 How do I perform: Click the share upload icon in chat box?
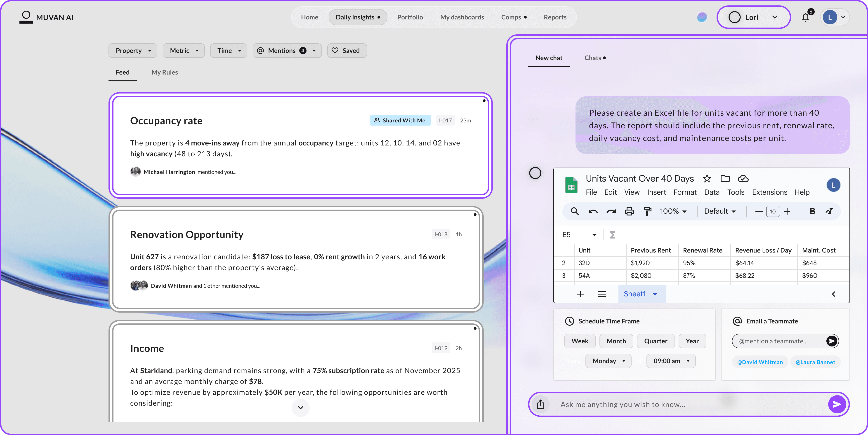pos(540,404)
